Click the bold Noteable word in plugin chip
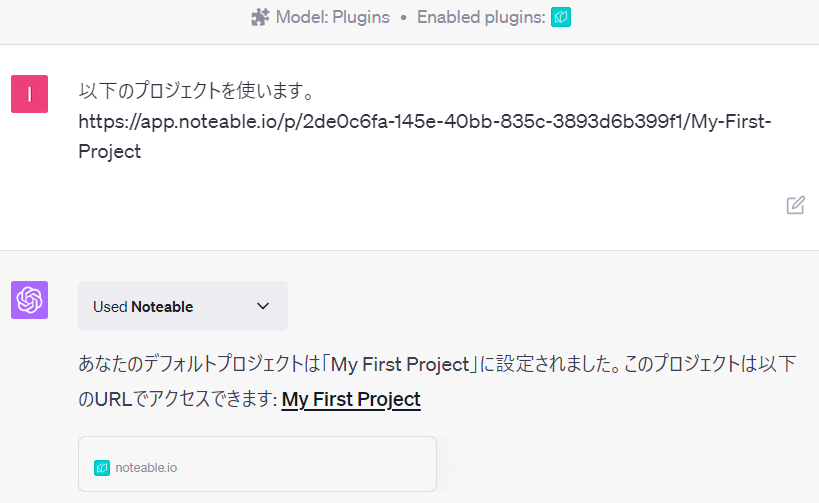819x503 pixels. (x=162, y=306)
